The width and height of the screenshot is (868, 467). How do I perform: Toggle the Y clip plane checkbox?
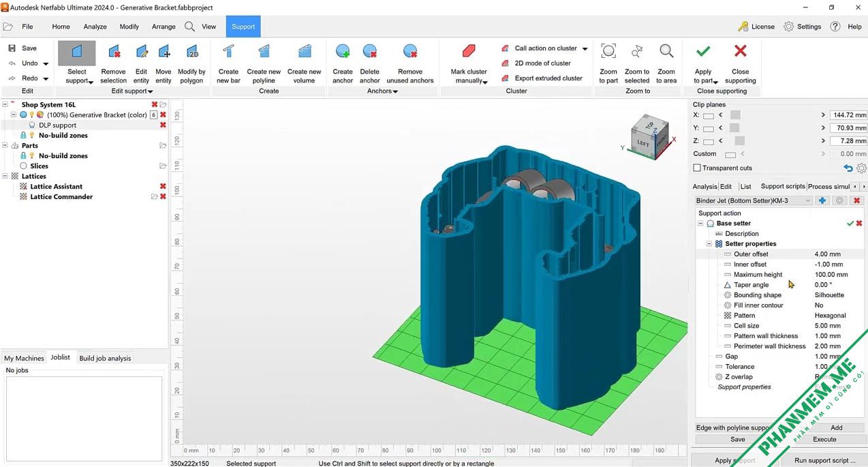[709, 128]
